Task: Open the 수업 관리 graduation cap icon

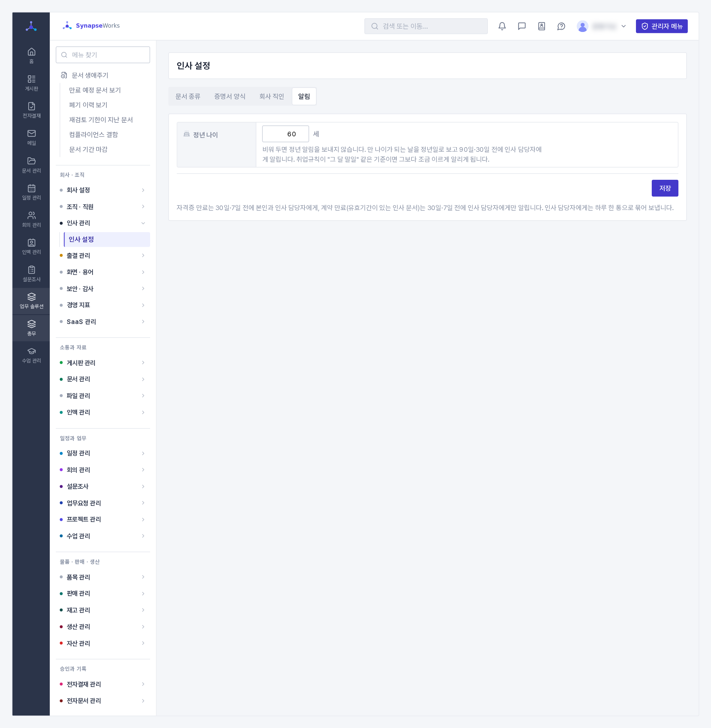Action: 31,355
